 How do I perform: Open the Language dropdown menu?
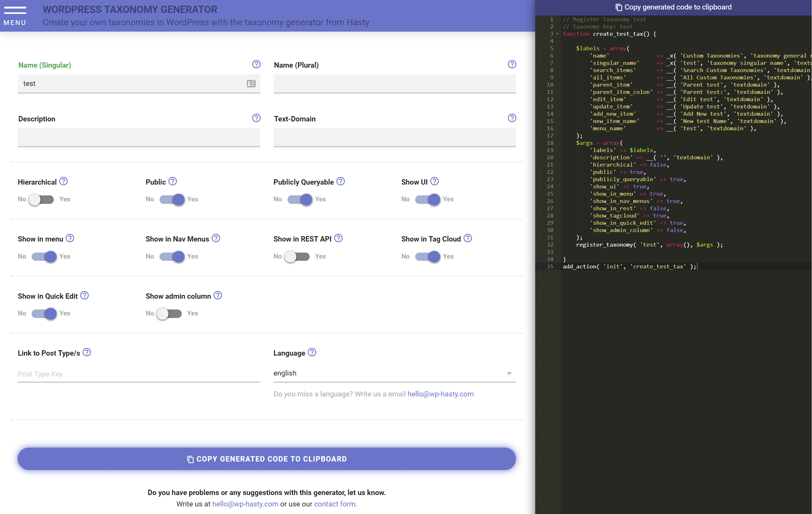(393, 373)
